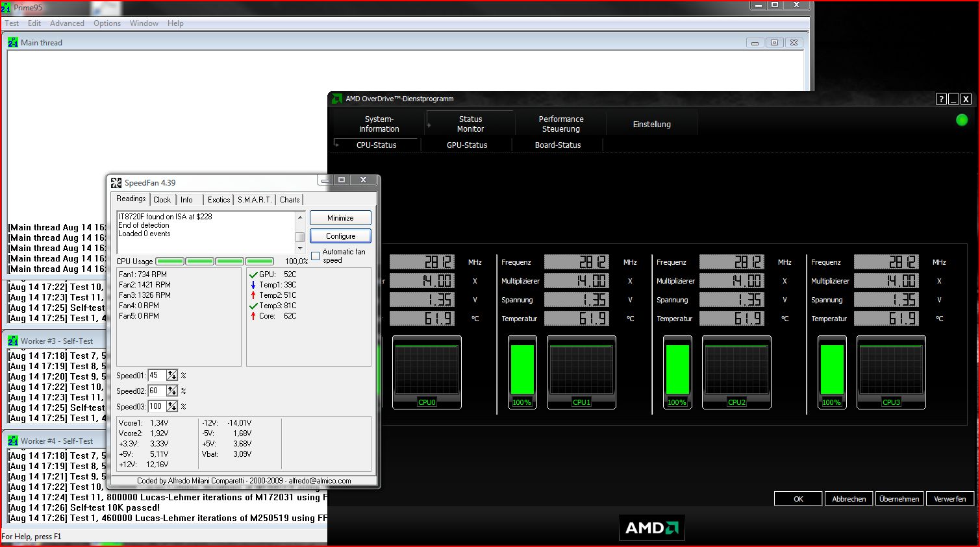Click the green status indicator in OverDrive
The image size is (980, 547).
coord(962,120)
